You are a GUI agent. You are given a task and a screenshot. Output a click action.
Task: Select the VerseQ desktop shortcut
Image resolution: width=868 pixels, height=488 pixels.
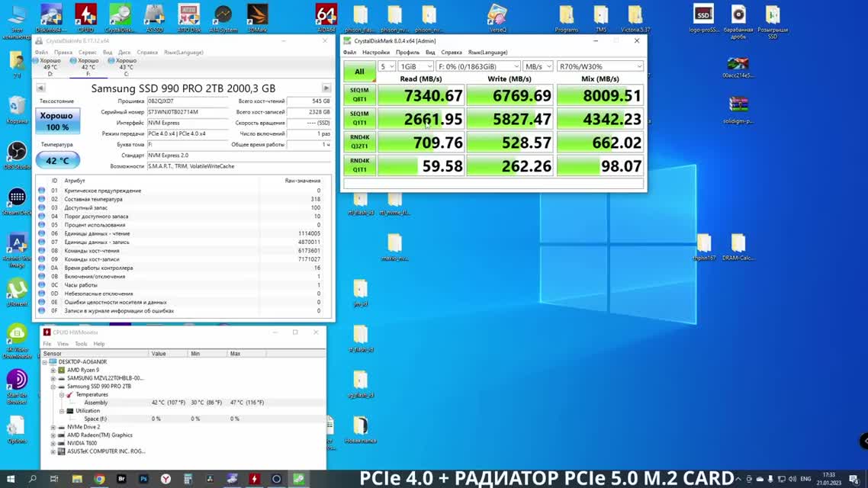coord(497,18)
